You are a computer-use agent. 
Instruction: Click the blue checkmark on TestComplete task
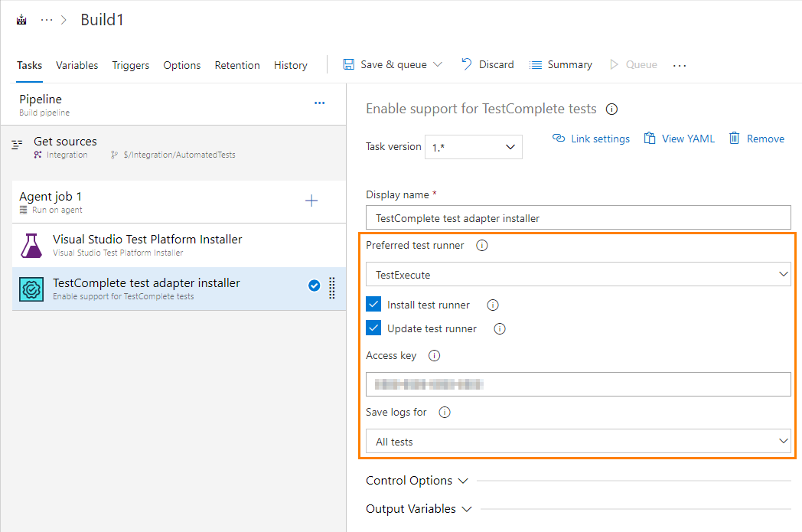pos(314,286)
